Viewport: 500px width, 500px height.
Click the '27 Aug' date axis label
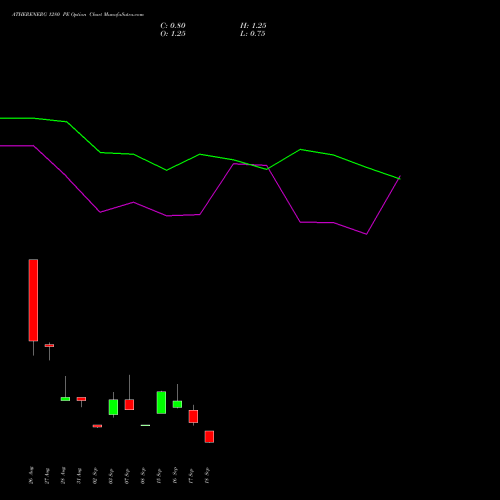click(47, 475)
